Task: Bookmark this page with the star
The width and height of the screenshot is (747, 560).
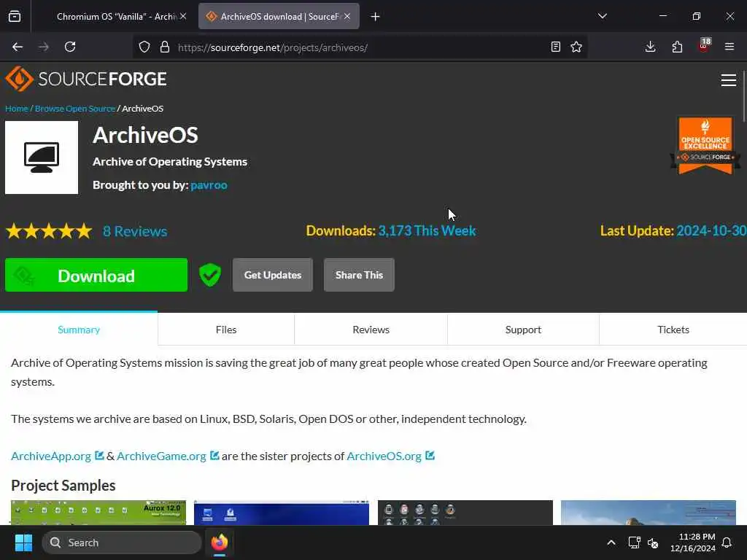Action: point(576,47)
